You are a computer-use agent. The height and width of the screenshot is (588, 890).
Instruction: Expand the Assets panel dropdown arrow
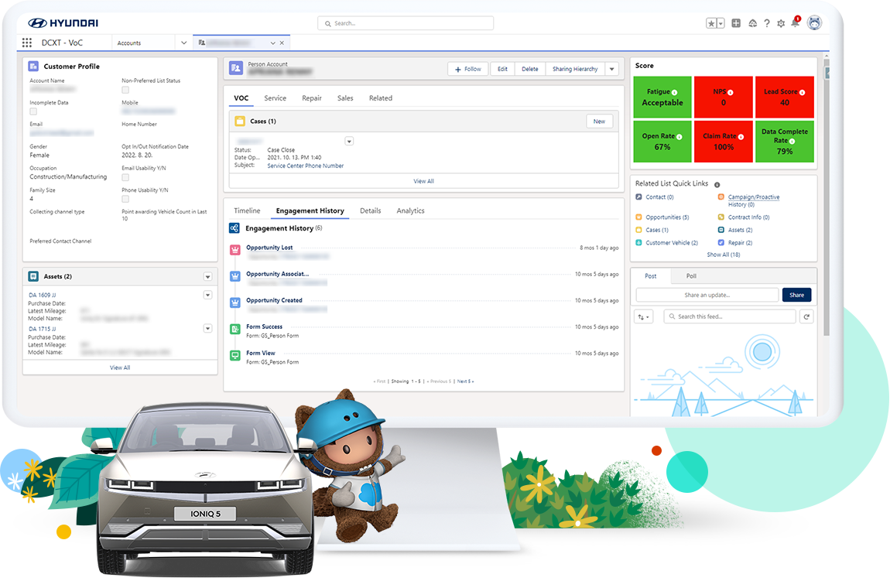[x=207, y=277]
